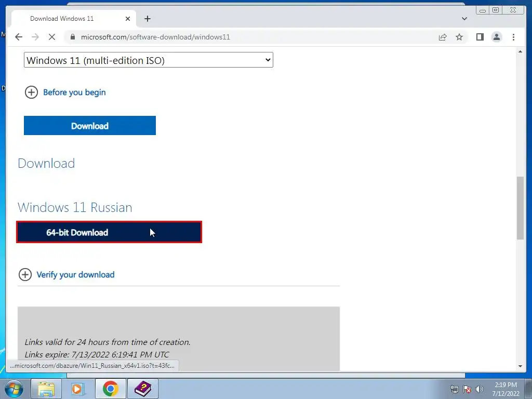Click the forward navigation arrow
Screen dimensions: 532x399
(35, 37)
